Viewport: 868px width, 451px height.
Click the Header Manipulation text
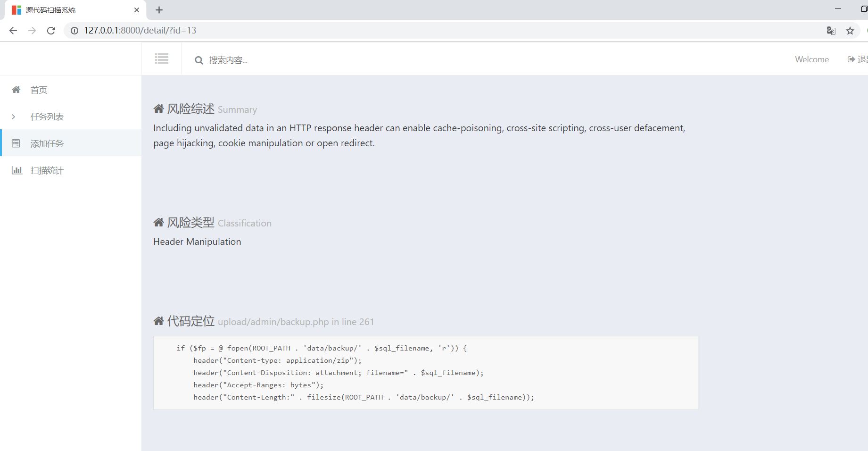tap(197, 242)
